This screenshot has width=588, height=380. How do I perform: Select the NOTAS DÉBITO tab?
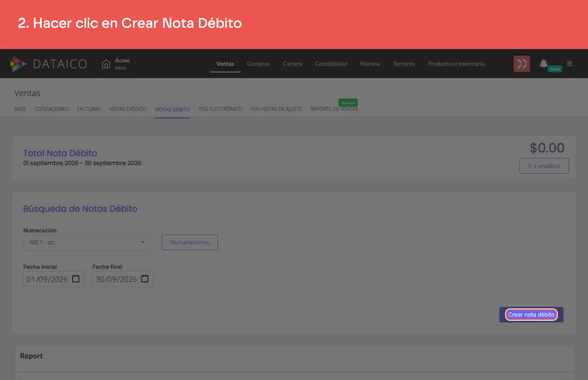172,110
